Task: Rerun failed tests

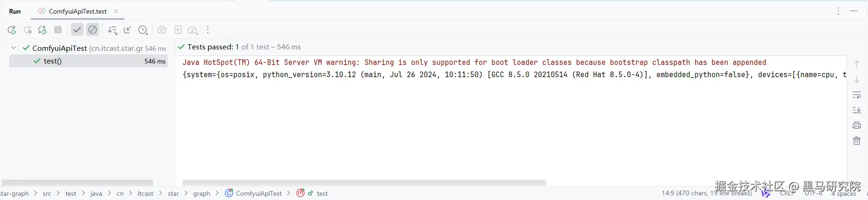Action: click(x=28, y=30)
